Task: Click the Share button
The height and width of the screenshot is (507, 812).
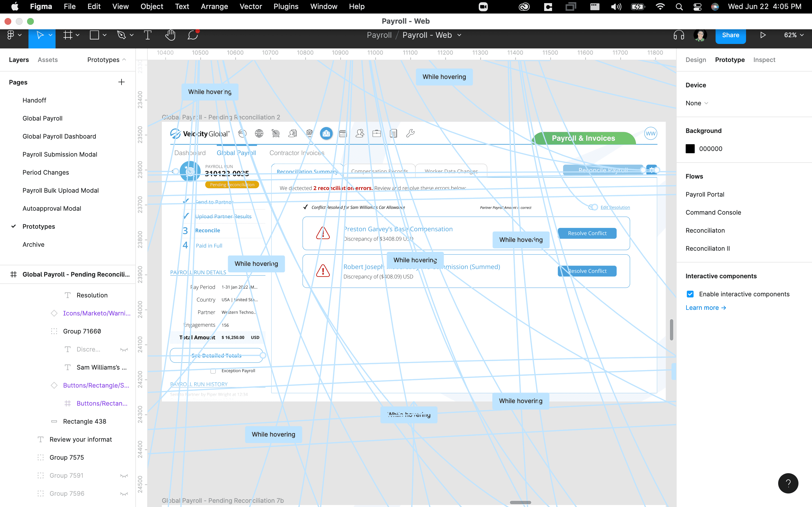Action: click(731, 35)
